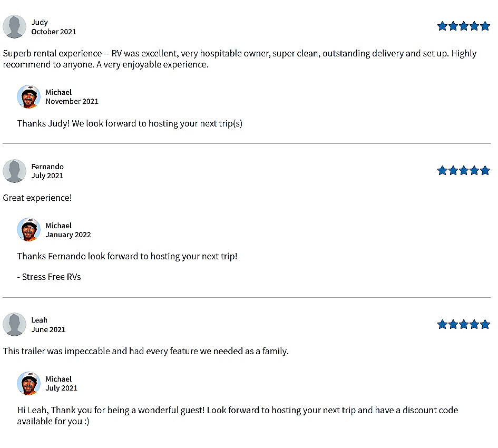Click the reviewer name Leah
This screenshot has width=498, height=448.
(x=39, y=320)
